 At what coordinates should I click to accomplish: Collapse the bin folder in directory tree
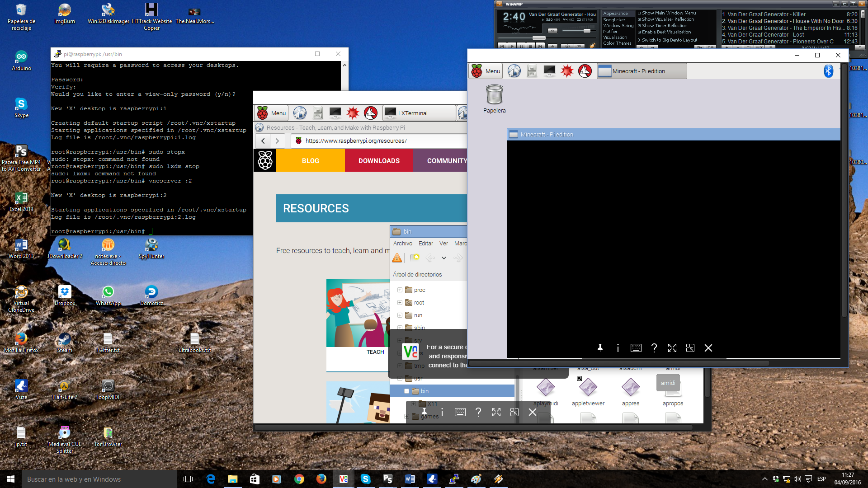point(406,391)
